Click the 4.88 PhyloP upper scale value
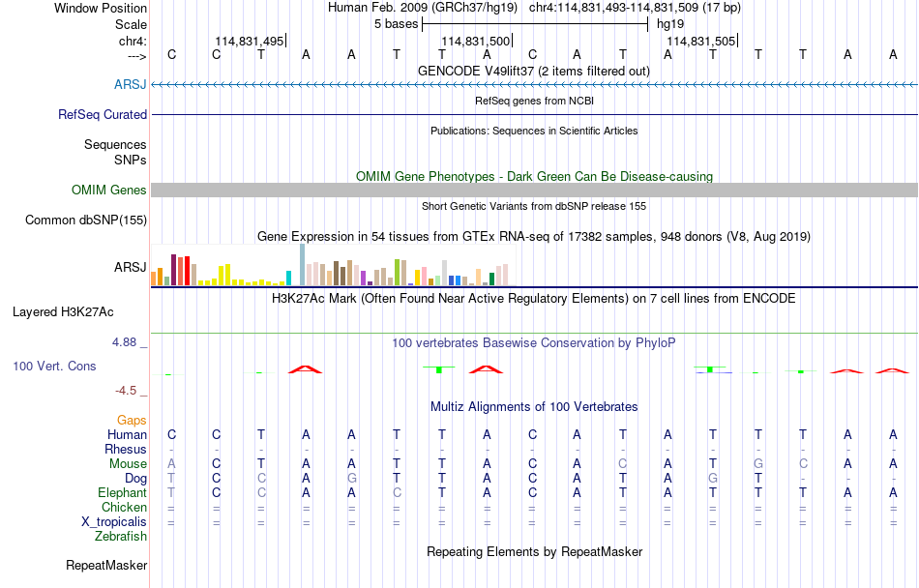The image size is (919, 588). point(124,342)
